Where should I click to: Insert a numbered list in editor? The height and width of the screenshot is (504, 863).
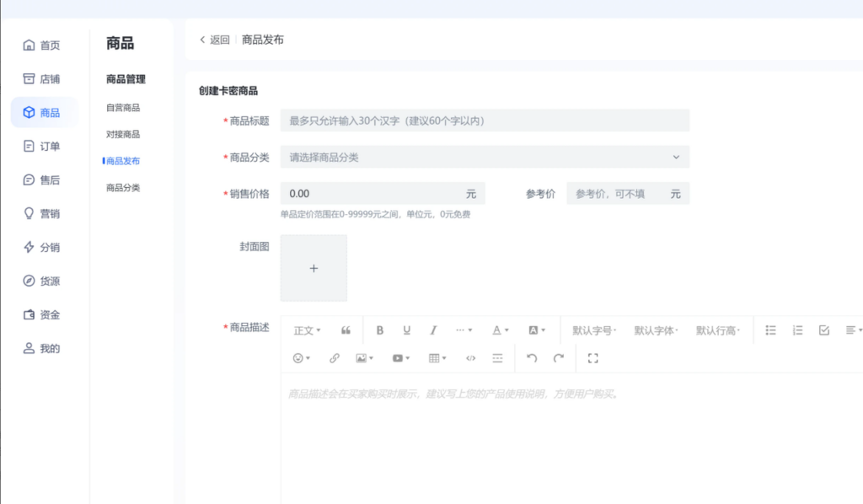point(797,330)
